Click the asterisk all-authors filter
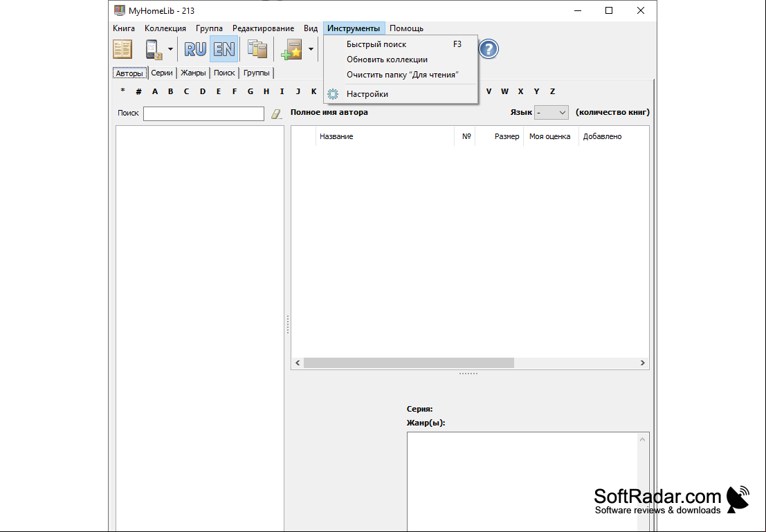Image resolution: width=766 pixels, height=532 pixels. 122,91
